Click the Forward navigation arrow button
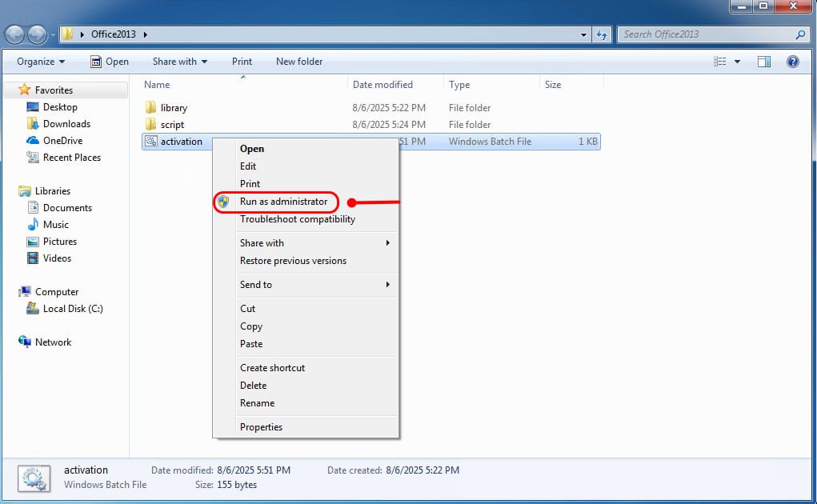The width and height of the screenshot is (817, 504). pyautogui.click(x=37, y=34)
